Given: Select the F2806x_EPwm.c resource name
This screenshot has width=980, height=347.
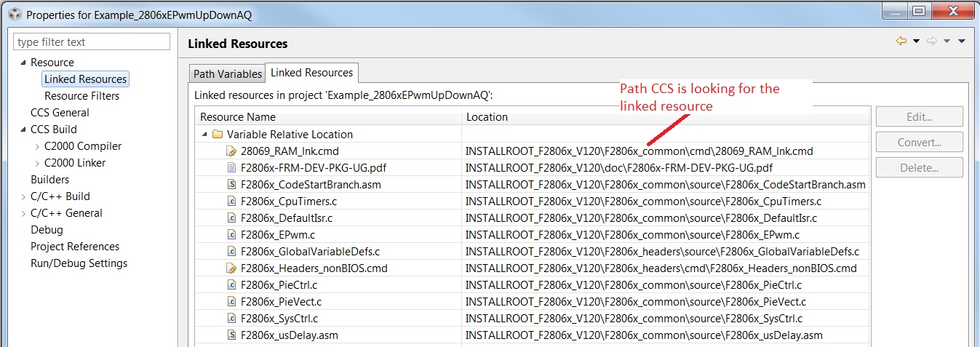Looking at the screenshot, I should coord(277,235).
